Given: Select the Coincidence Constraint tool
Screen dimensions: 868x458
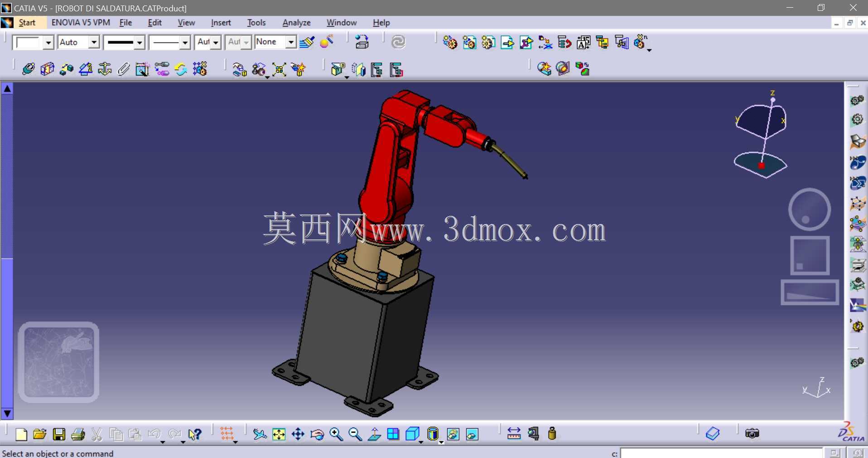Looking at the screenshot, I should point(28,69).
